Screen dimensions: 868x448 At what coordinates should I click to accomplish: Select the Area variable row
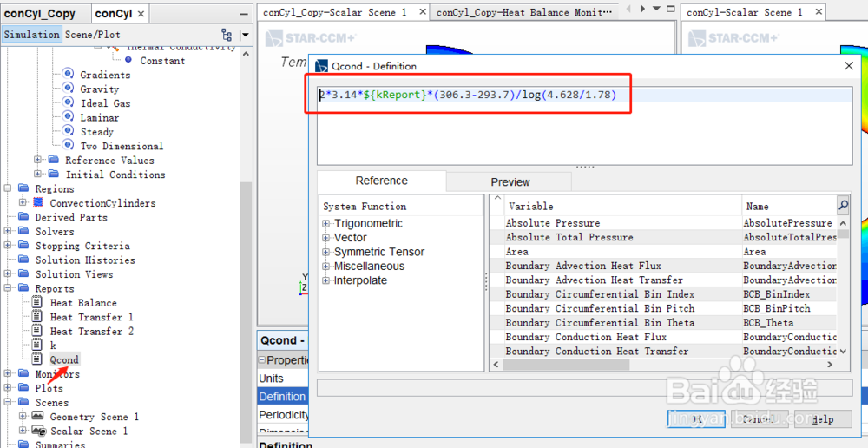click(x=663, y=252)
